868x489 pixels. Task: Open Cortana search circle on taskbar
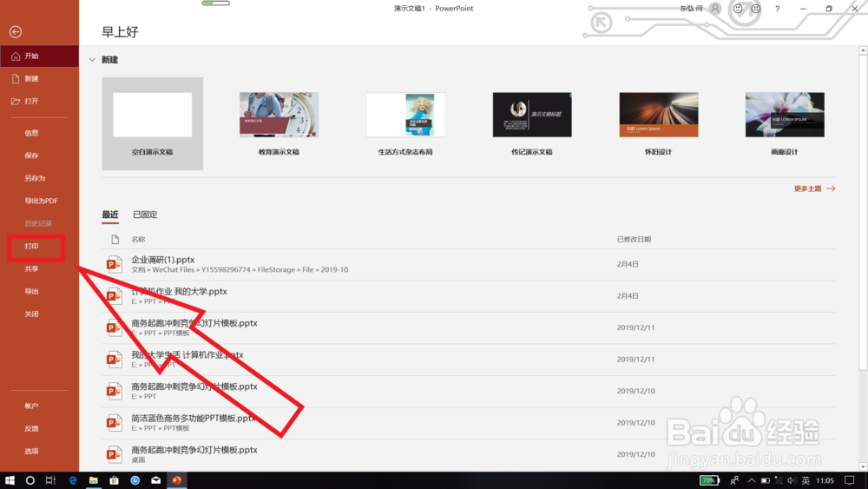click(x=30, y=480)
